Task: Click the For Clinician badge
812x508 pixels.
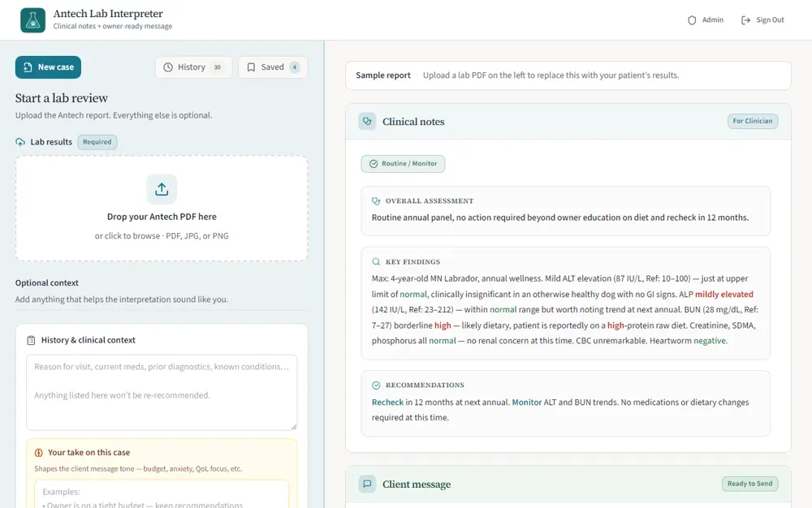Action: pyautogui.click(x=753, y=121)
